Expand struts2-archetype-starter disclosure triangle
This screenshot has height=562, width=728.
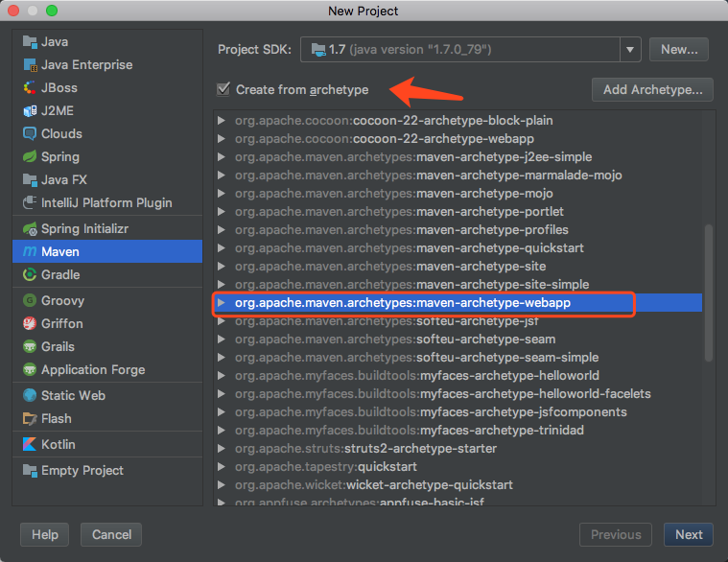[x=222, y=449]
